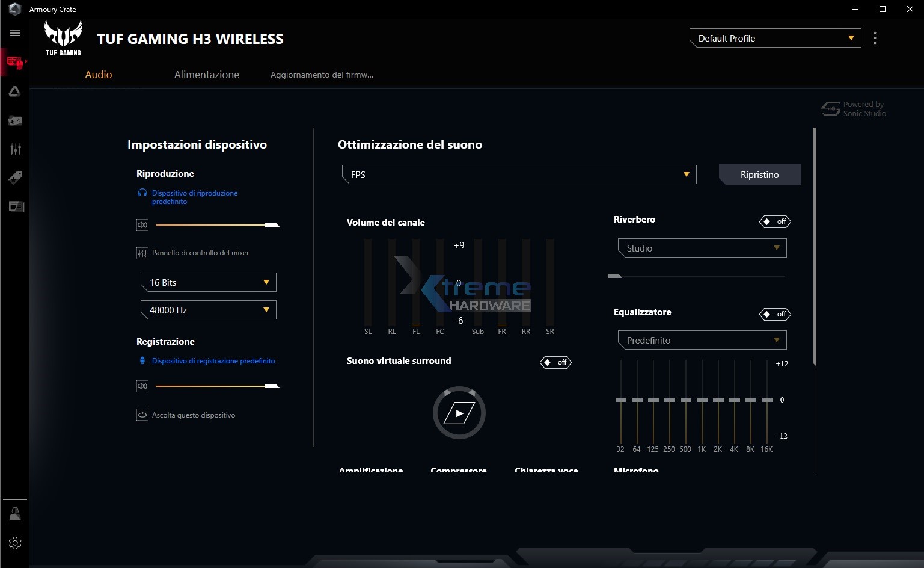Open the settings gear icon
Viewport: 924px width, 568px height.
(15, 543)
